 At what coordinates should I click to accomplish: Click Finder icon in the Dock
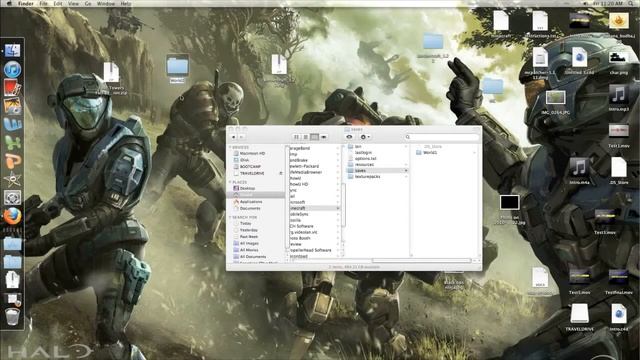13,51
